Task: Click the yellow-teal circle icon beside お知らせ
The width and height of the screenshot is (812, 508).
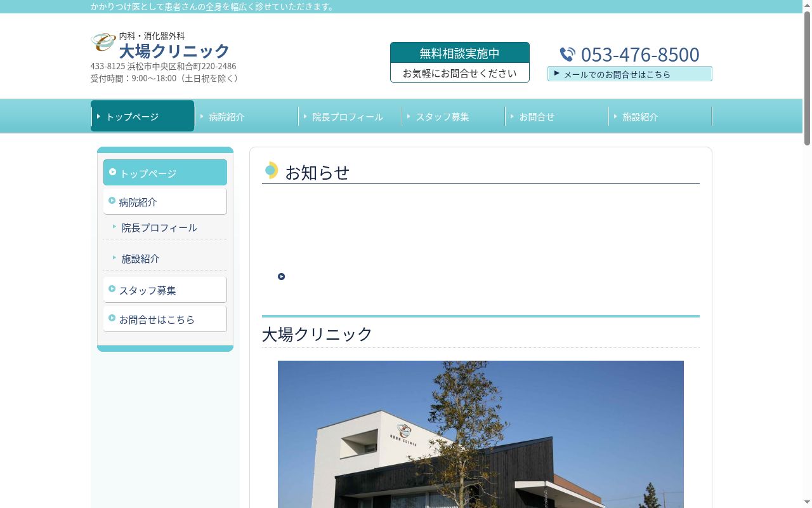Action: pyautogui.click(x=272, y=170)
